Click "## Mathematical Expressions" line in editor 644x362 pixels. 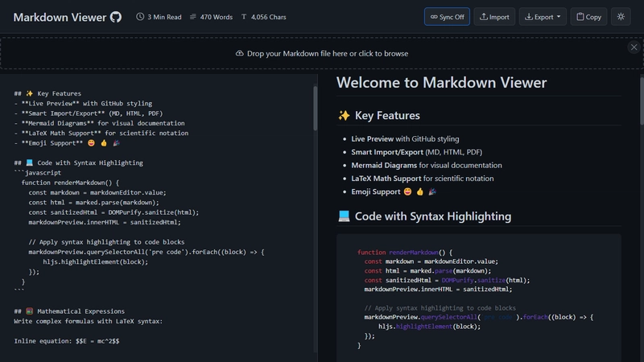[69, 311]
